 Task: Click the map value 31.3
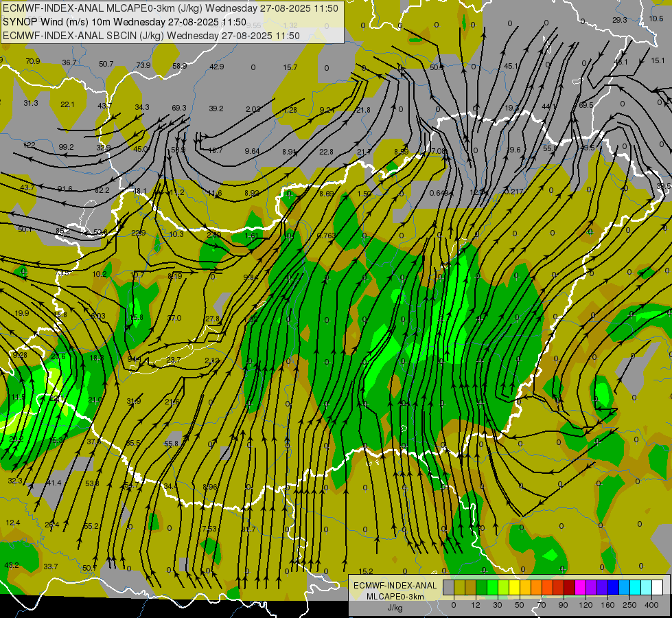tap(31, 103)
